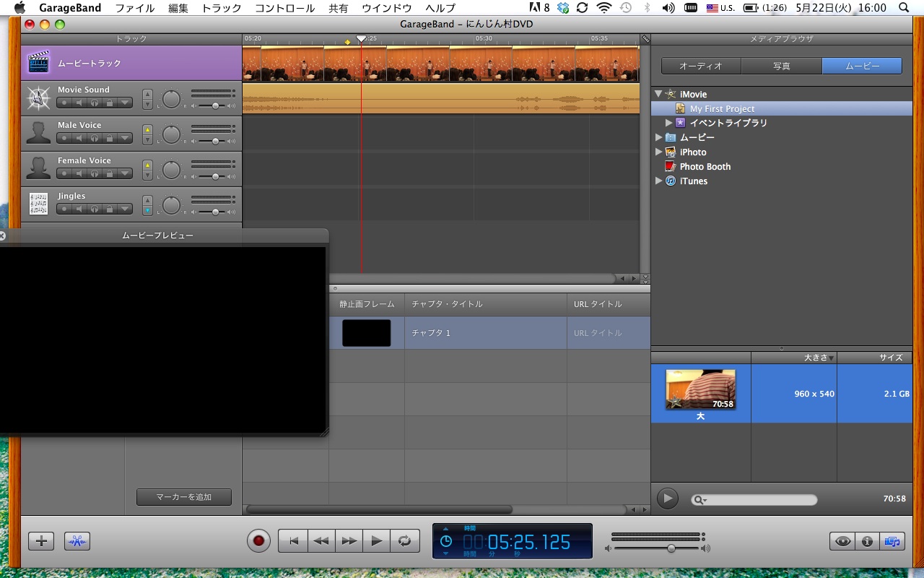Screen dimensions: 924x578
Task: Select the Female Voice track silhouette icon
Action: [x=38, y=168]
